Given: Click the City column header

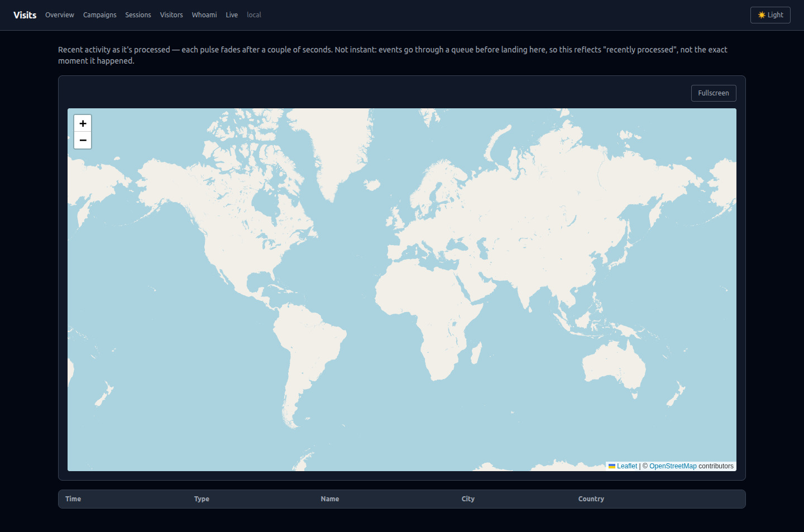Looking at the screenshot, I should pyautogui.click(x=468, y=499).
